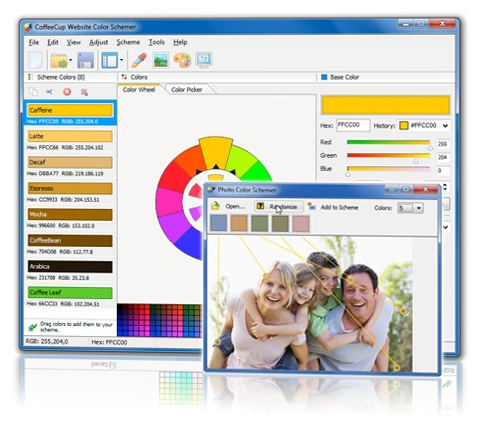Screen dimensions: 484x432
Task: Expand the Open folder dropdown arrow
Action: click(x=70, y=60)
